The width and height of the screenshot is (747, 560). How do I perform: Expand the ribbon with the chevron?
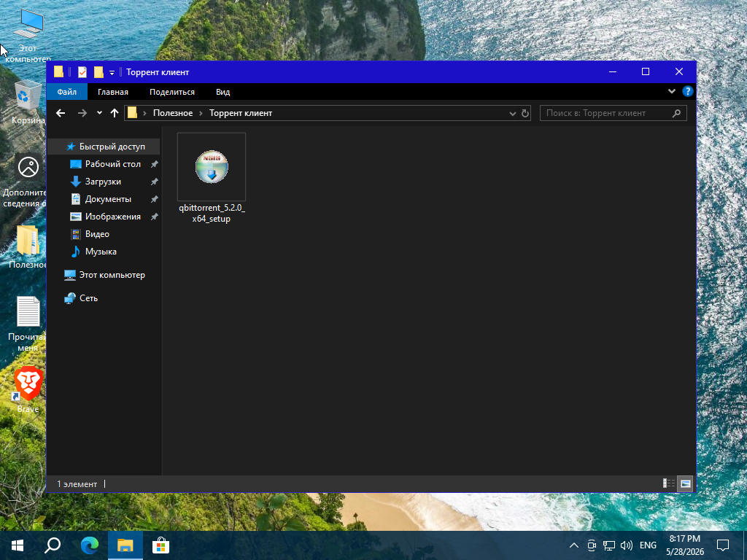coord(672,91)
